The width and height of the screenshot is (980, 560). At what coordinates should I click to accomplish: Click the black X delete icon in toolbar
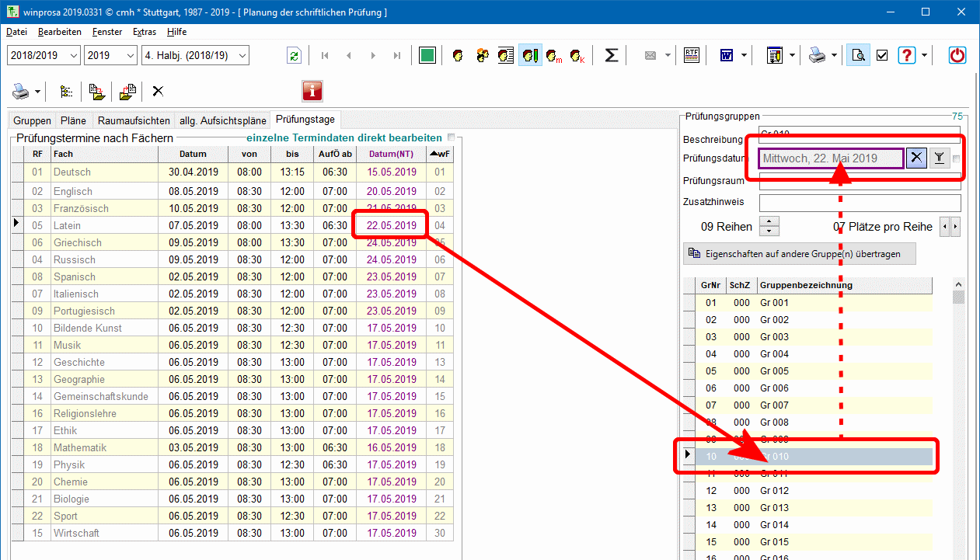pyautogui.click(x=158, y=92)
